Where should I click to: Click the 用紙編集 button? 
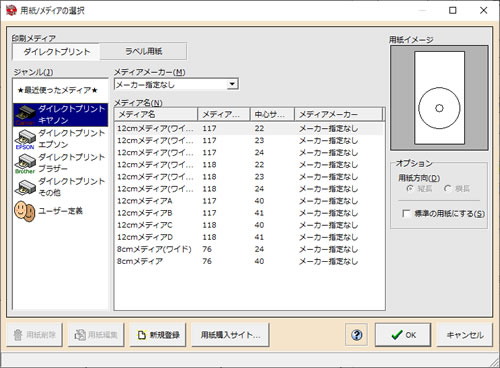click(x=96, y=335)
